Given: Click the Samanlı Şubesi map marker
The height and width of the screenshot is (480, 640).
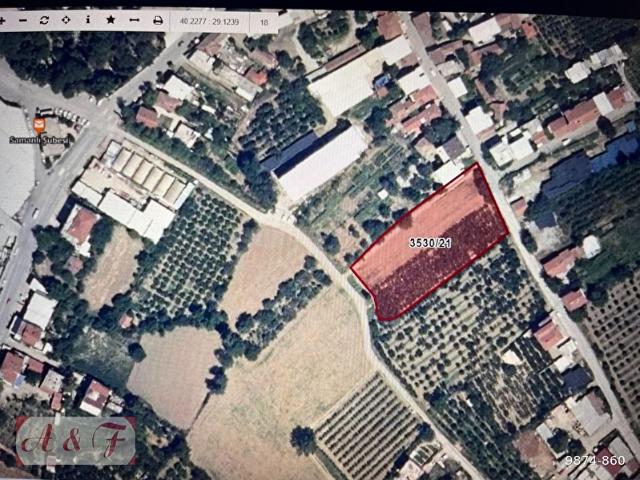Looking at the screenshot, I should click(x=39, y=125).
